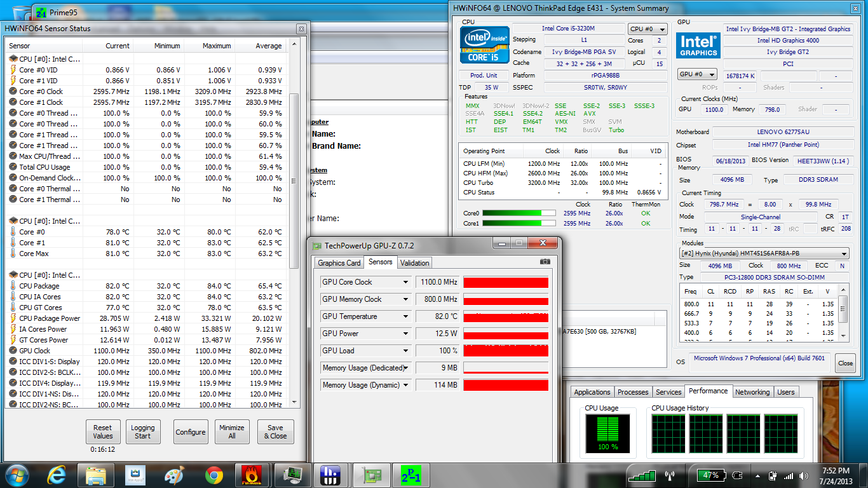Select the GT Cores Power row
This screenshot has width=868, height=488.
click(x=146, y=340)
